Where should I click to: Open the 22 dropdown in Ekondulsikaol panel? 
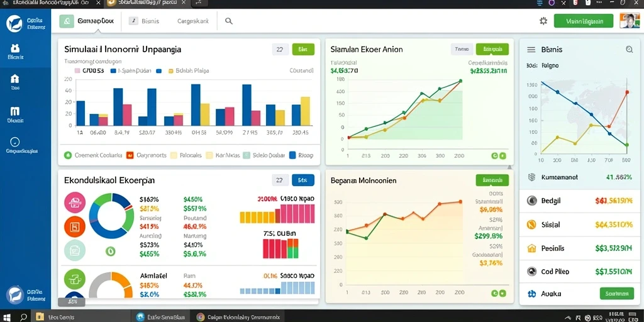tap(280, 180)
